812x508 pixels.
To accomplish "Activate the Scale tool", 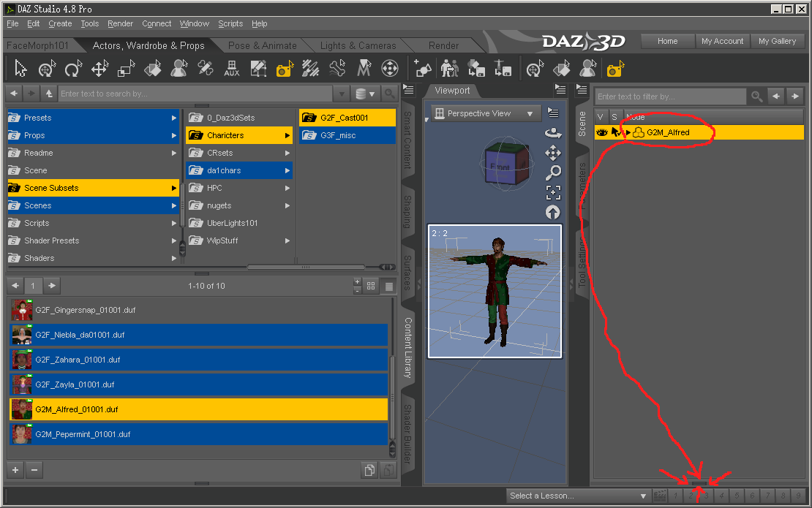I will (126, 68).
